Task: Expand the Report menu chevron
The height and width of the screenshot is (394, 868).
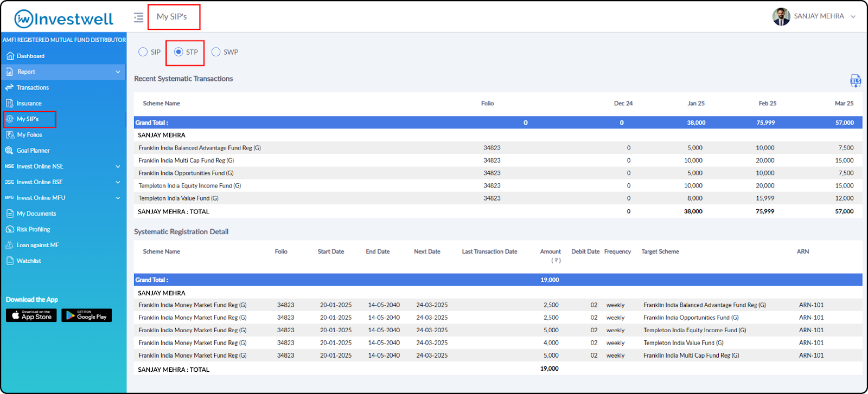Action: click(x=118, y=72)
